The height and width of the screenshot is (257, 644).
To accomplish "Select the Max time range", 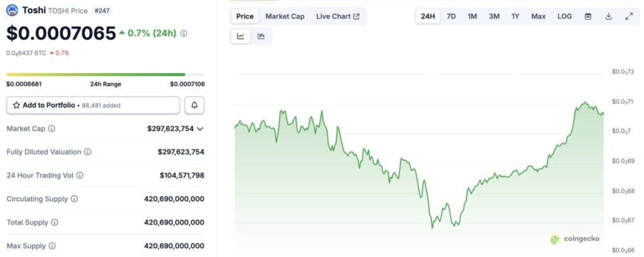I will (538, 16).
